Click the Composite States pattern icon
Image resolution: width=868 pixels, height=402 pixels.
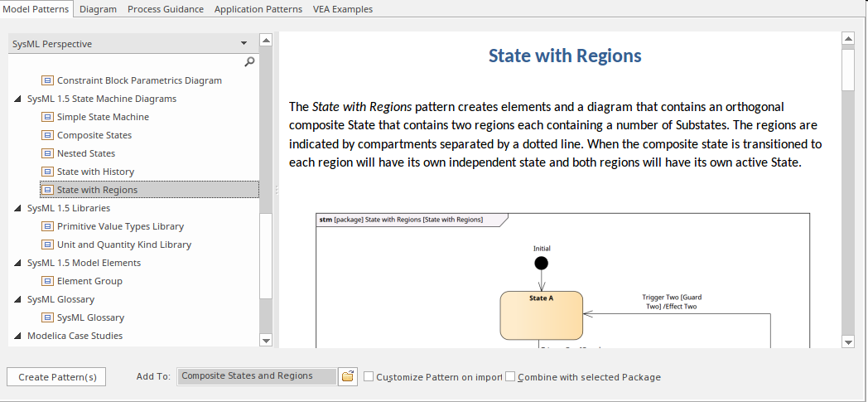click(47, 135)
